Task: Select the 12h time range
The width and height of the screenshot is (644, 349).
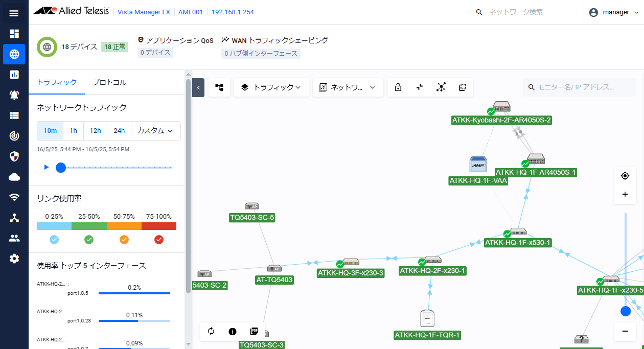Action: (95, 131)
